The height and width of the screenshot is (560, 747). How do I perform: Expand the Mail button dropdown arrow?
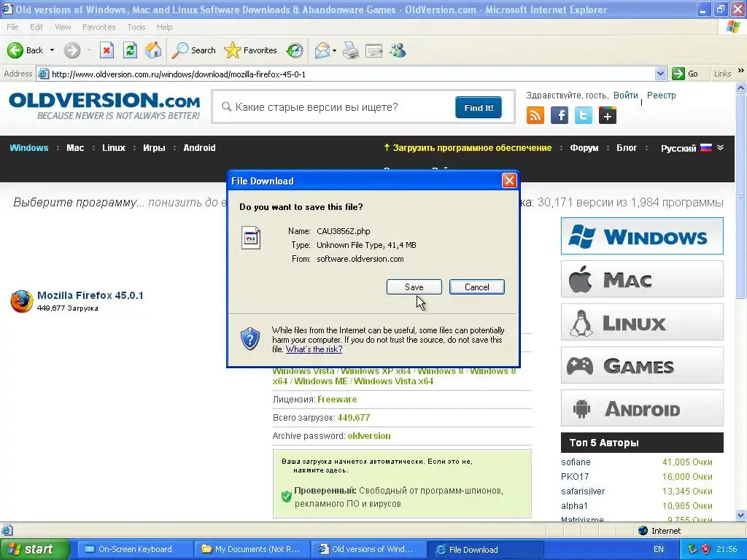334,50
